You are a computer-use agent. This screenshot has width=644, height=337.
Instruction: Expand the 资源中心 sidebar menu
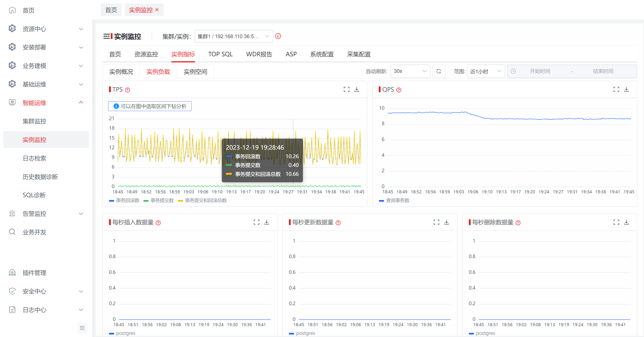coord(46,29)
